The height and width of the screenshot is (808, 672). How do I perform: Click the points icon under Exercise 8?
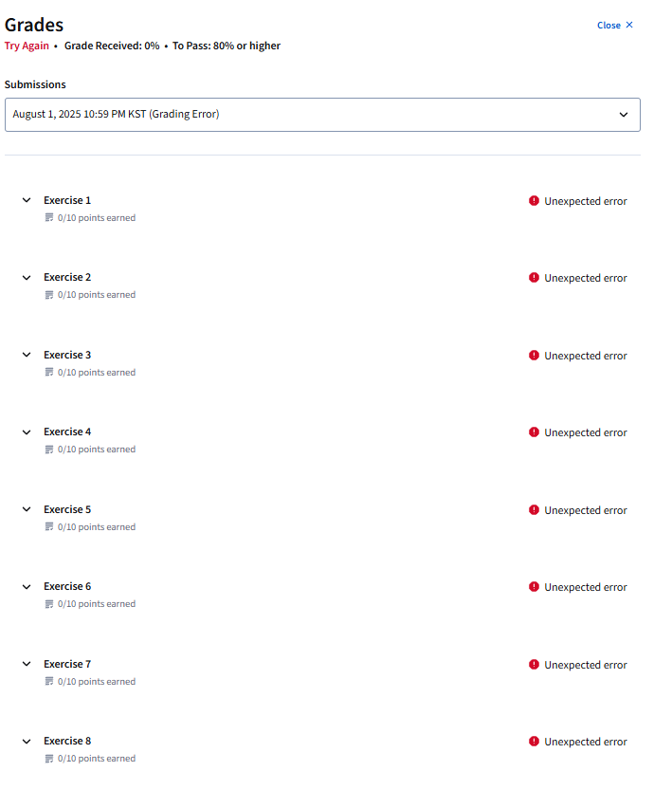[x=49, y=759]
